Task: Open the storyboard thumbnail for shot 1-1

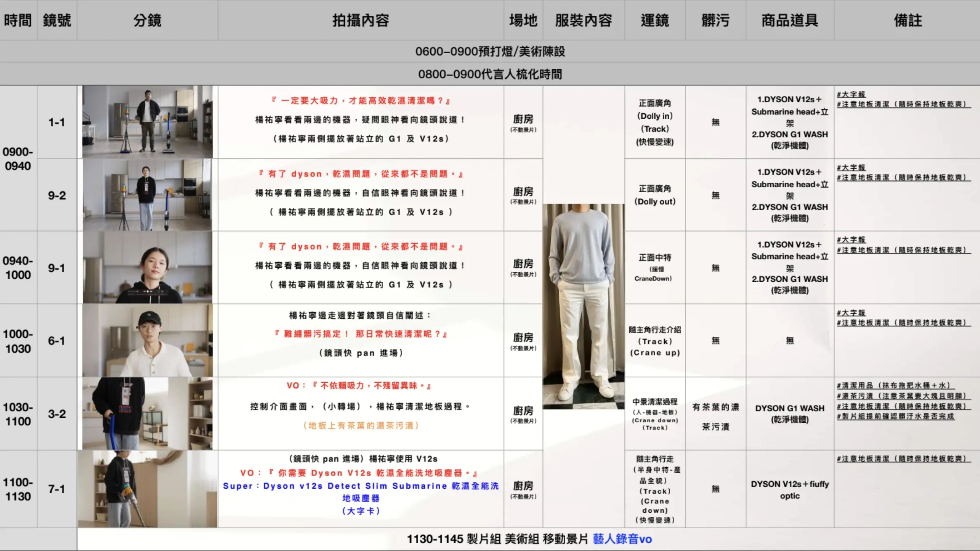Action: pos(147,122)
